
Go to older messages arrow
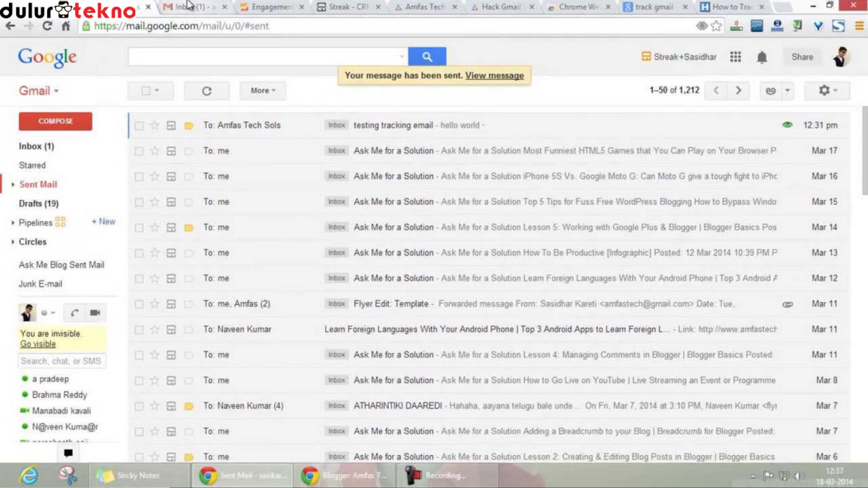click(738, 91)
